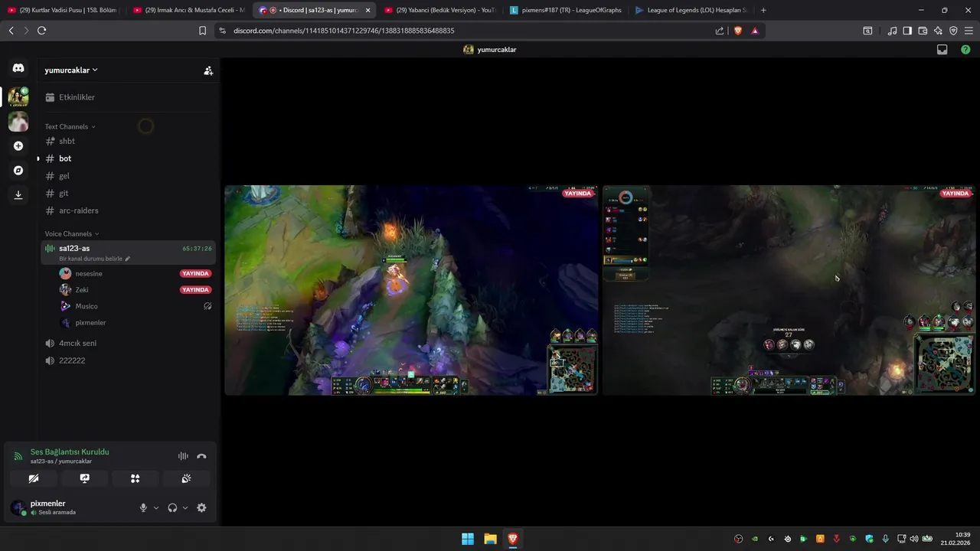Image resolution: width=980 pixels, height=551 pixels.
Task: Toggle microphone mute for pixmenler
Action: (x=143, y=507)
